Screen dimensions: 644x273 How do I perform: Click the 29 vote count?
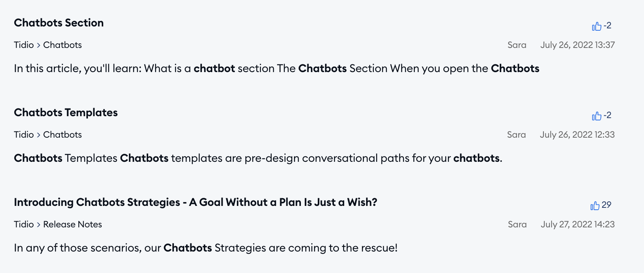pyautogui.click(x=606, y=205)
